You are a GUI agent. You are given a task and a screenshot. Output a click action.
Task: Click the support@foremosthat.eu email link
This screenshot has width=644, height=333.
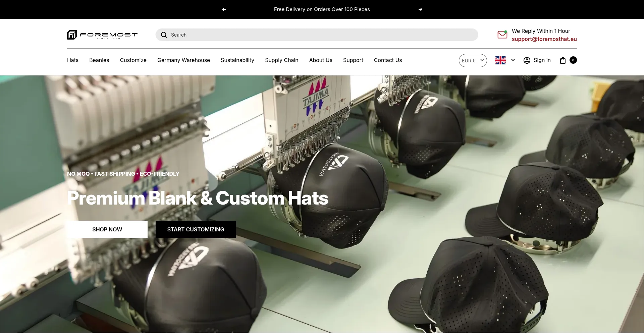[544, 39]
